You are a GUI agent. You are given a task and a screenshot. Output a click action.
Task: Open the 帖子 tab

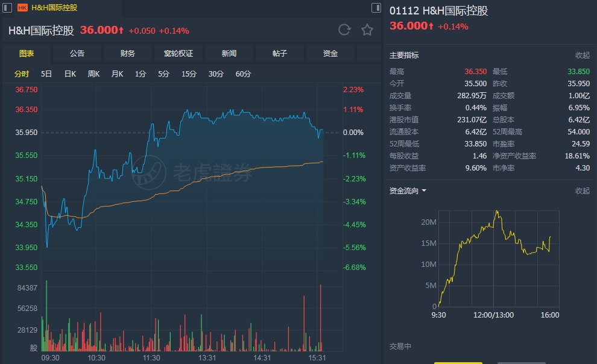point(279,54)
